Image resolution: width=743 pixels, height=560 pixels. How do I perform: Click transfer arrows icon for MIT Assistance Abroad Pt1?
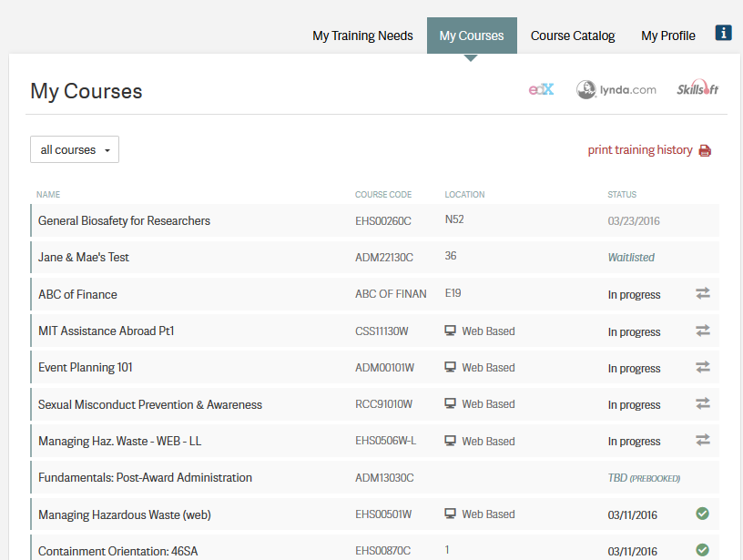(703, 331)
